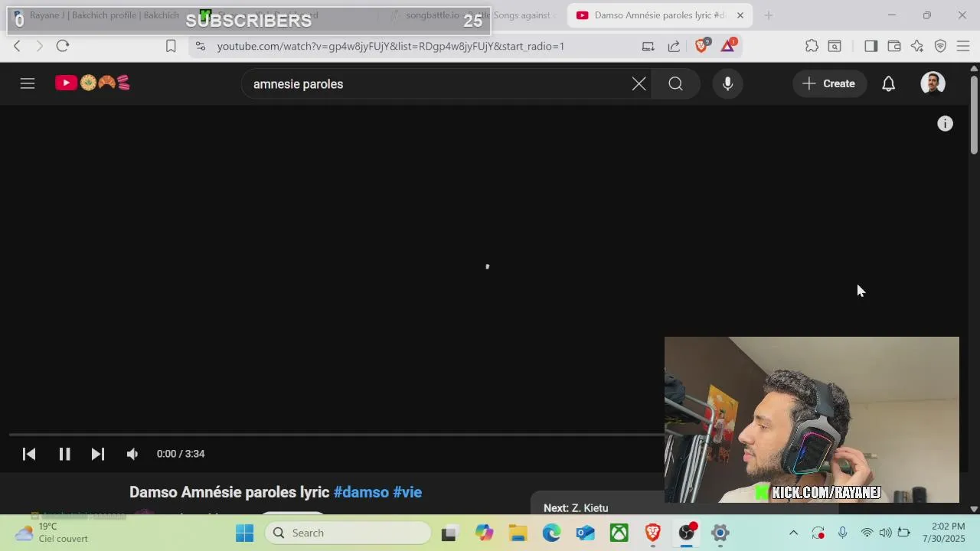
Task: Open the media cast icon in address bar
Action: [x=648, y=46]
